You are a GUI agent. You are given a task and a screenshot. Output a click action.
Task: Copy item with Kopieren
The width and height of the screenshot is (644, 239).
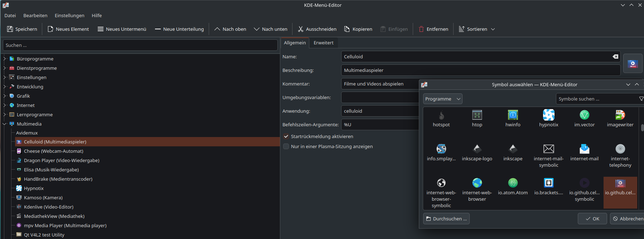[358, 29]
